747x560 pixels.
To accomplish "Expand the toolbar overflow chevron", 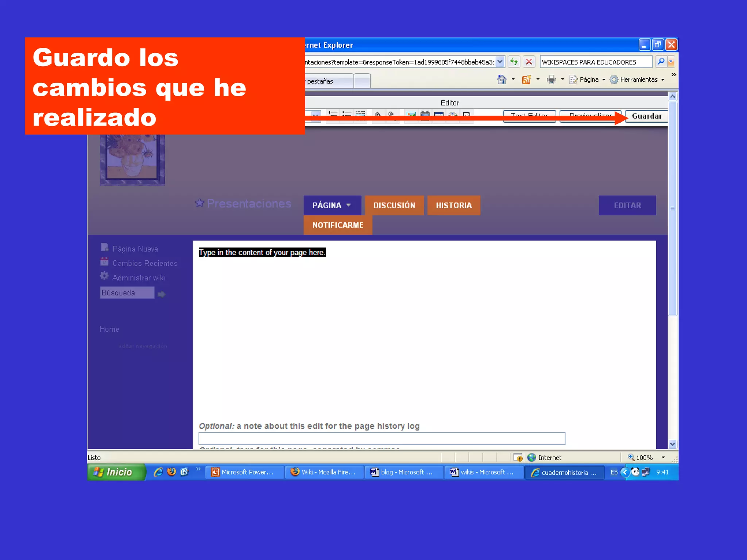I will pos(674,75).
